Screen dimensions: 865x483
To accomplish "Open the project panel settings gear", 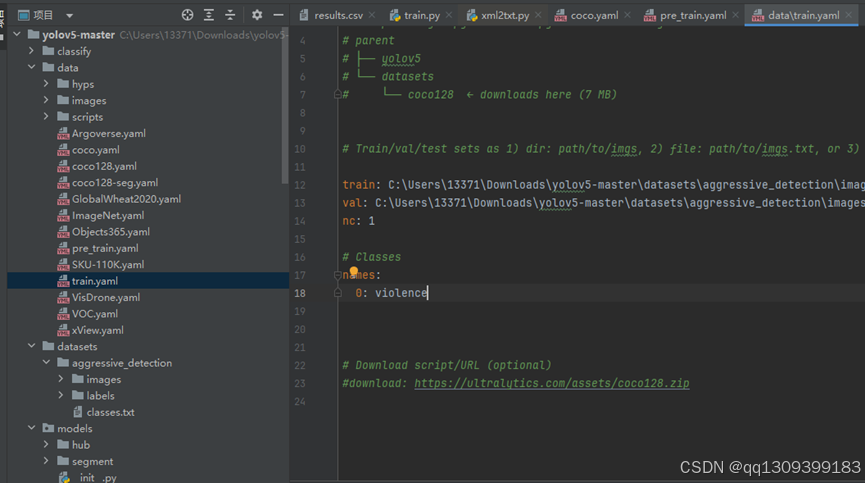I will point(257,15).
